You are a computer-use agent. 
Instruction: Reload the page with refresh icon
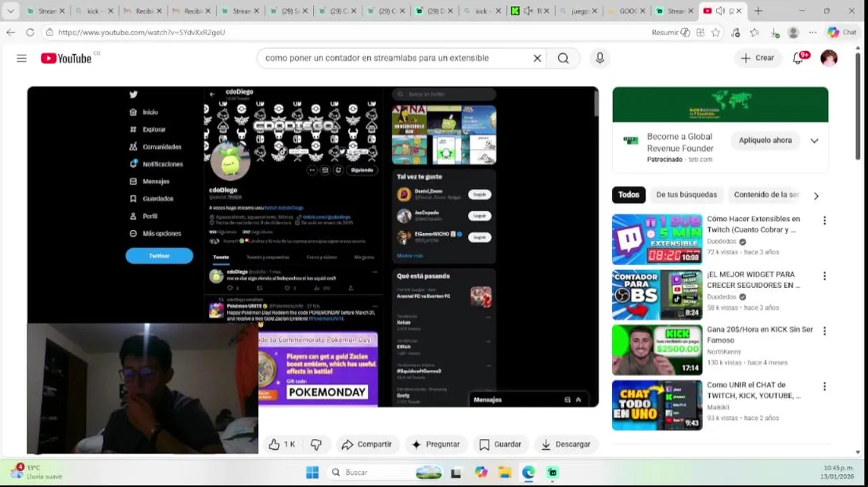(30, 32)
